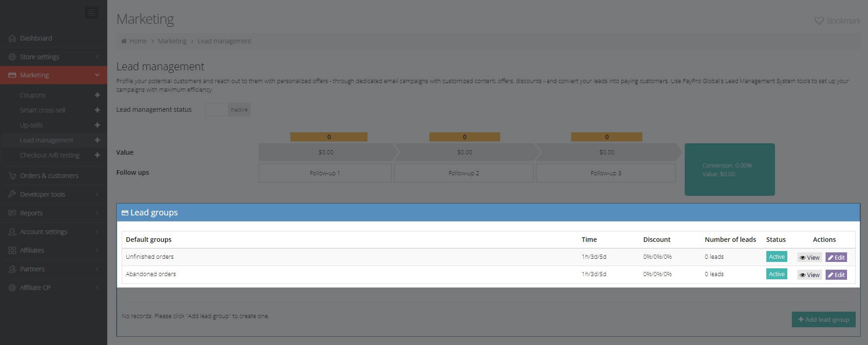Select the Follow-up 2 box
The width and height of the screenshot is (868, 345).
pyautogui.click(x=464, y=173)
